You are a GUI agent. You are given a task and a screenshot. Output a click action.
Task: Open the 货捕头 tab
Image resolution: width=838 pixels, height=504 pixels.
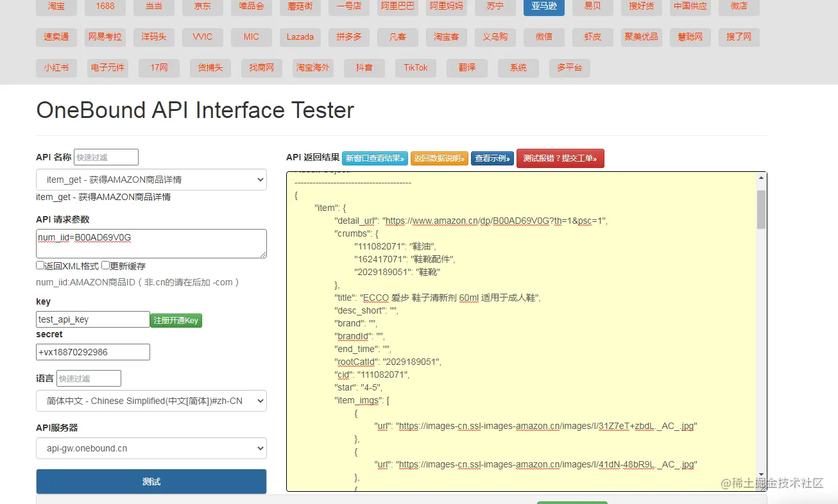pos(210,68)
